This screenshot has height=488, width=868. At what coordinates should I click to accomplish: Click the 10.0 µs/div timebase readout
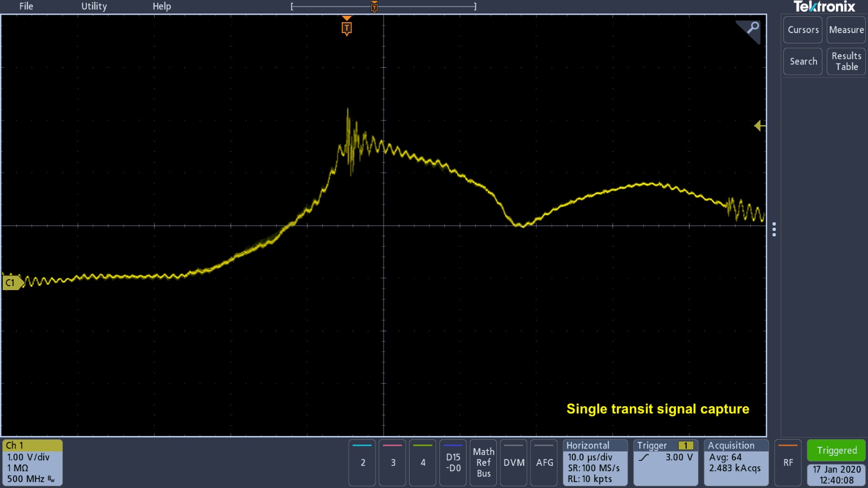[590, 457]
